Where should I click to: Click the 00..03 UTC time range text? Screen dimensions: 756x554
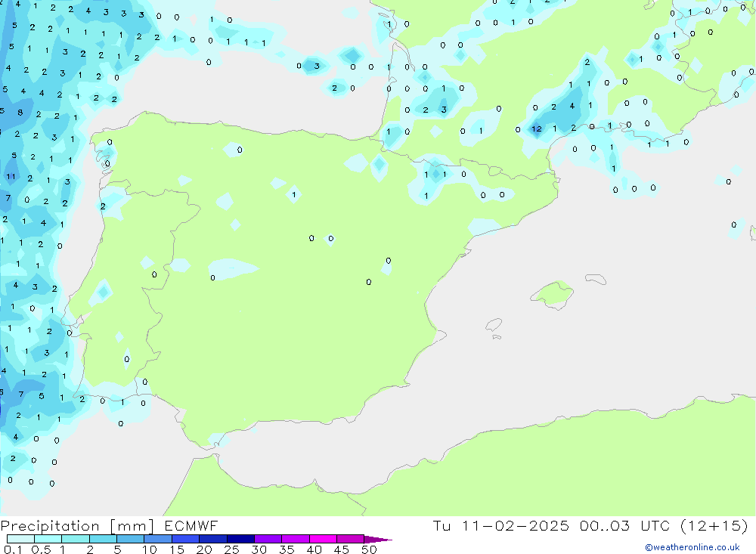[618, 526]
